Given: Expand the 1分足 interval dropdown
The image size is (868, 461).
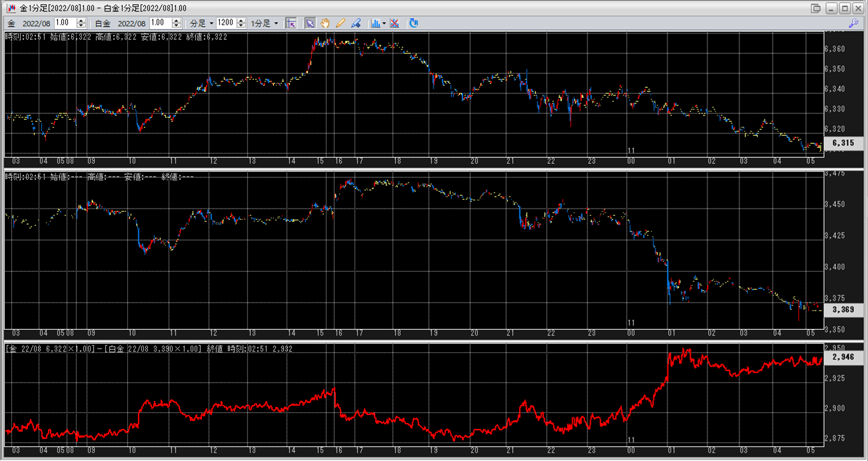Looking at the screenshot, I should pyautogui.click(x=264, y=23).
